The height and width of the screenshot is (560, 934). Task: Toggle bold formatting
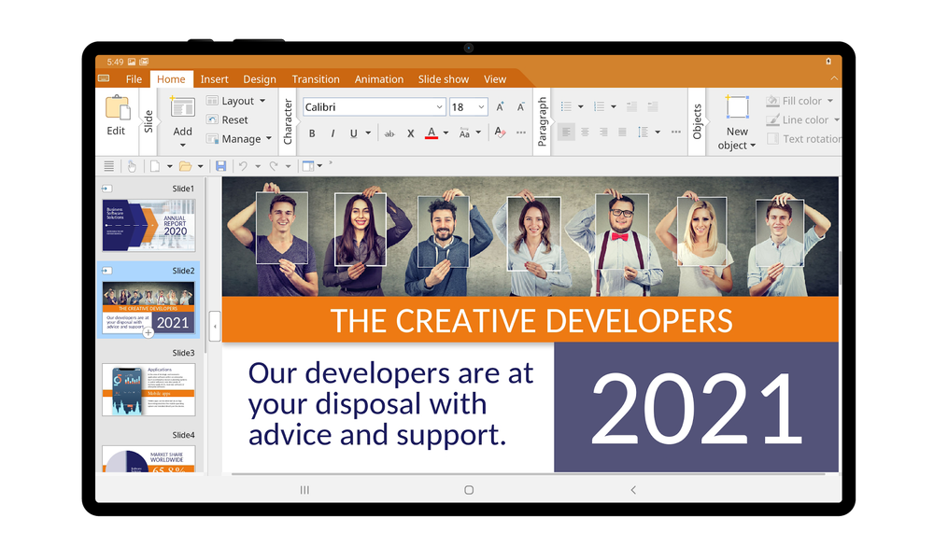(x=312, y=133)
